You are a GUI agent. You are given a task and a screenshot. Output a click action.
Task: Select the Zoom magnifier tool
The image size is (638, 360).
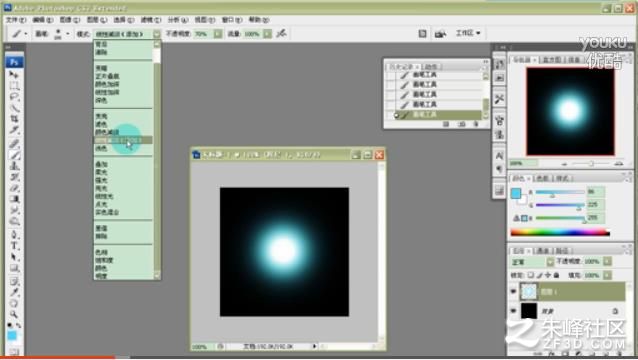[14, 314]
